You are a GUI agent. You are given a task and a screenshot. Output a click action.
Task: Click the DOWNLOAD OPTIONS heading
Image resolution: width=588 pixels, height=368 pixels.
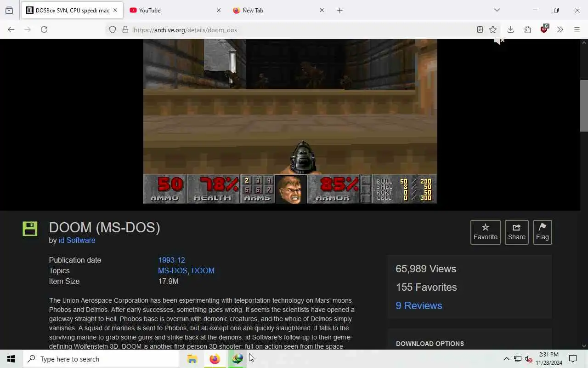click(x=430, y=344)
